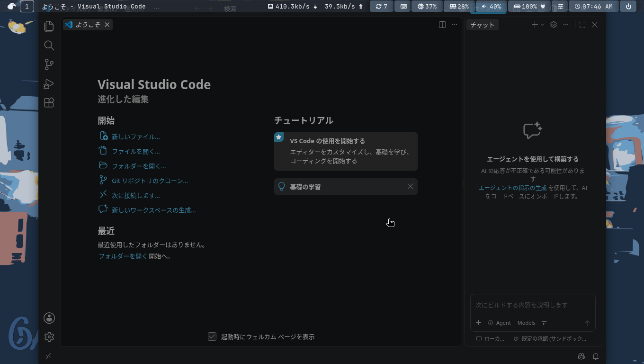The image size is (644, 364).
Task: Click フォルダーを開く... in the start list
Action: [x=139, y=166]
